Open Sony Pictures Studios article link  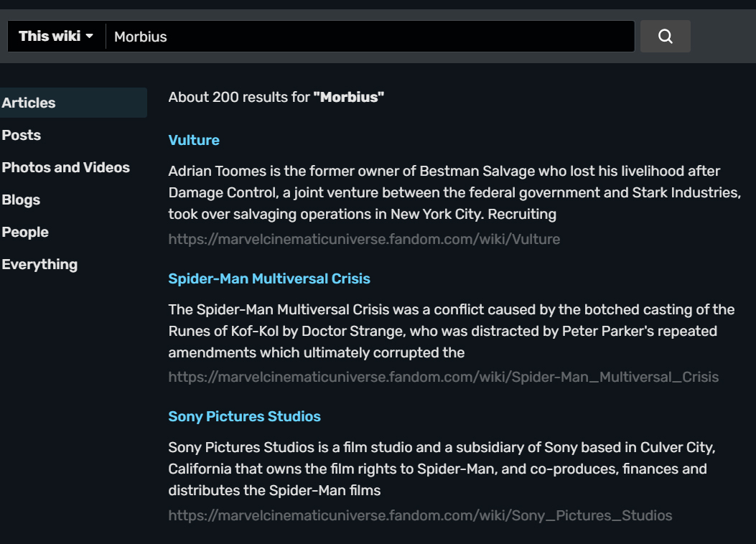[x=244, y=416]
